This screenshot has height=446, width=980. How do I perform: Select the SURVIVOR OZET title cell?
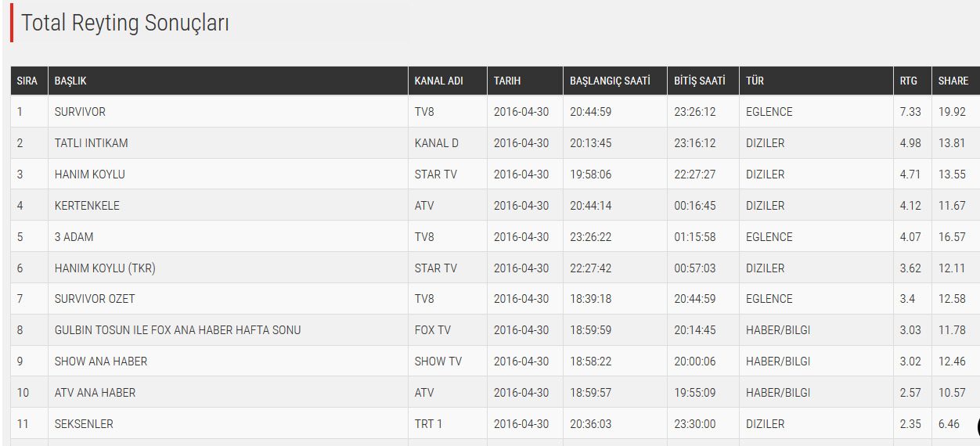(x=93, y=299)
